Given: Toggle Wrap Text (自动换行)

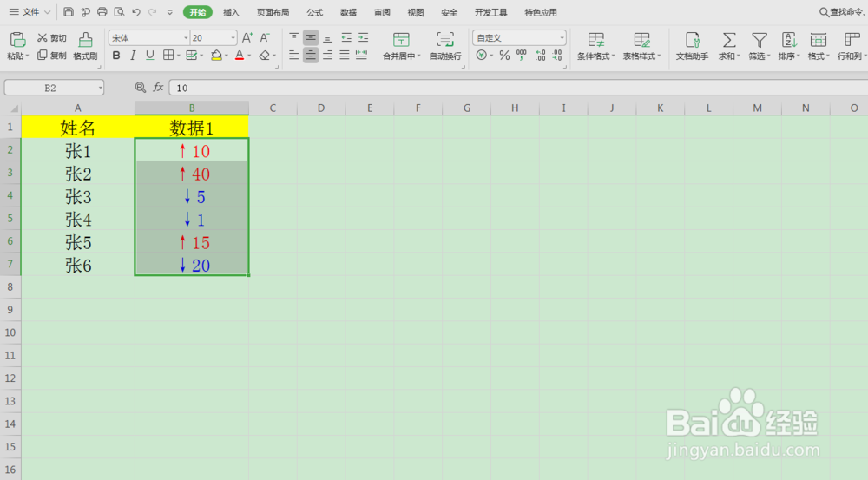Looking at the screenshot, I should [445, 47].
